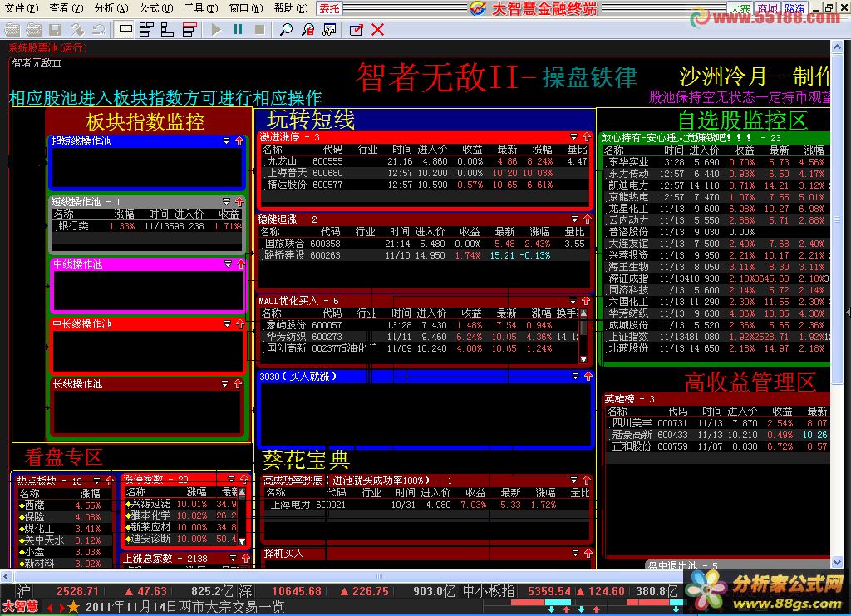Select the red-topped layout icon

(x=189, y=29)
